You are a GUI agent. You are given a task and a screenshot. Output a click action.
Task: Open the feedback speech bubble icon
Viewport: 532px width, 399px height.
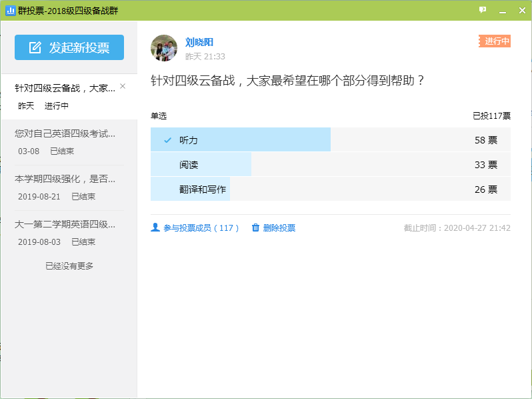click(x=483, y=10)
